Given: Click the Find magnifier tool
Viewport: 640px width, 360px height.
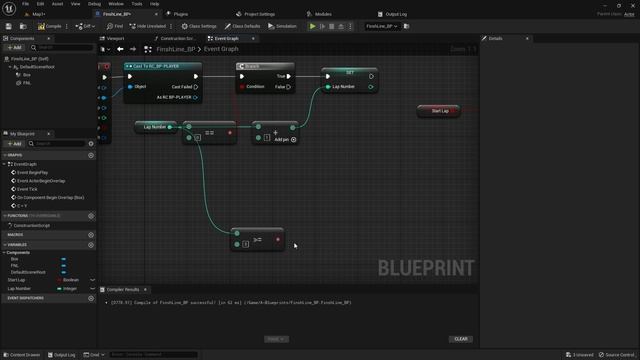Looking at the screenshot, I should click(x=115, y=26).
